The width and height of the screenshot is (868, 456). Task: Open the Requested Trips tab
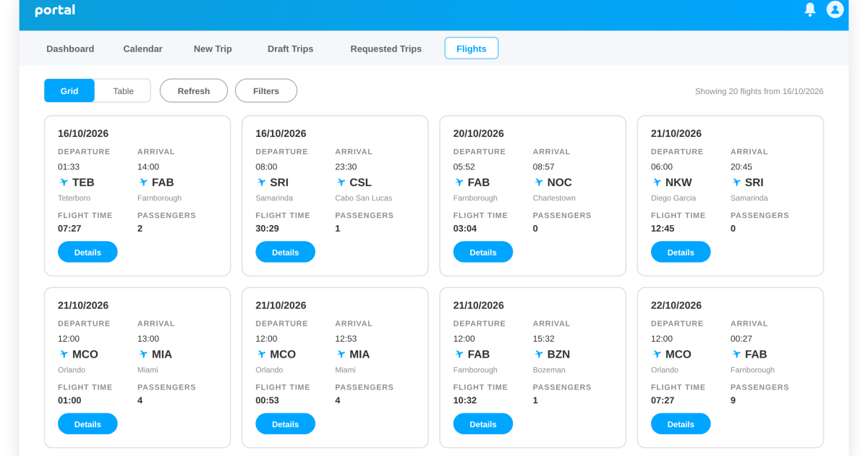pos(386,48)
